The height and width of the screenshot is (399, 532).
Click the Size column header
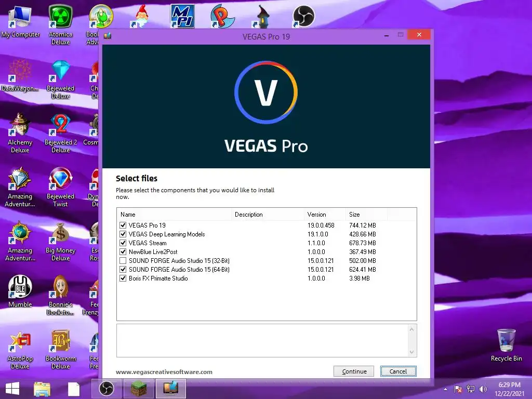[366, 215]
